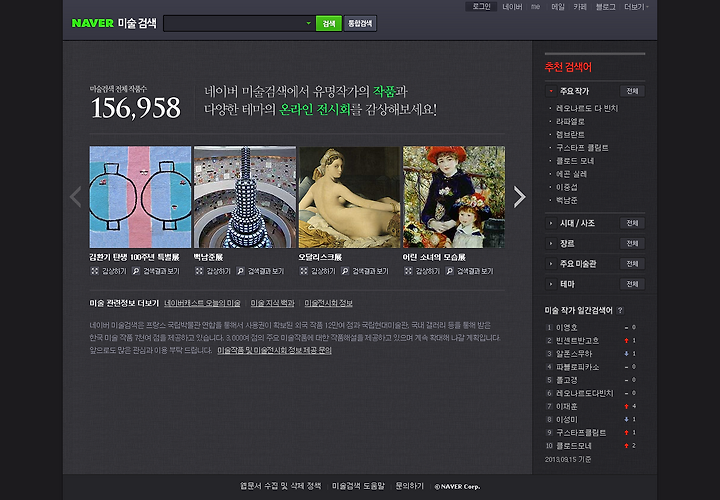Screen dimensions: 720x500
Task: Open 미술작품 및 미술전시회 정보 제공 문의 link
Action: pos(274,350)
